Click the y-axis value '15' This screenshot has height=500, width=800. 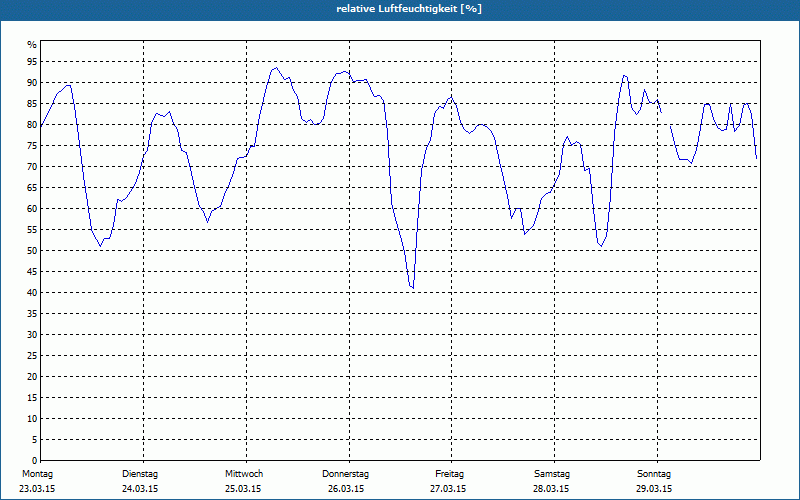coord(32,397)
